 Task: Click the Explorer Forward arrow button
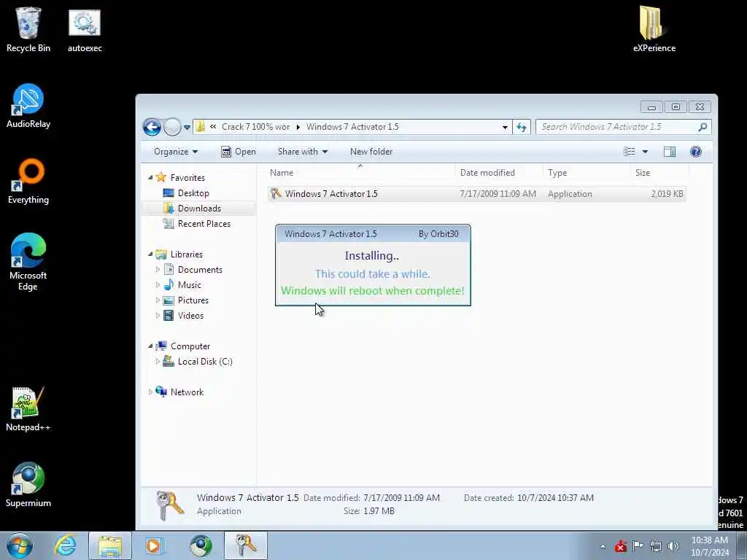172,127
